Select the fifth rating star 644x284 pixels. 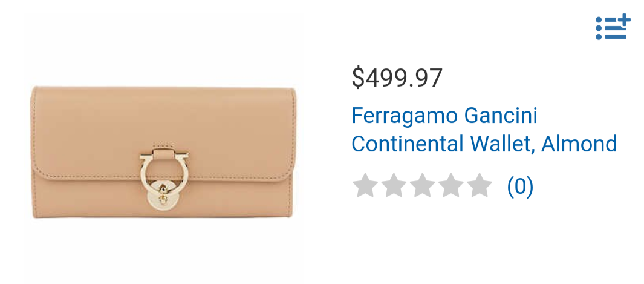pyautogui.click(x=480, y=185)
